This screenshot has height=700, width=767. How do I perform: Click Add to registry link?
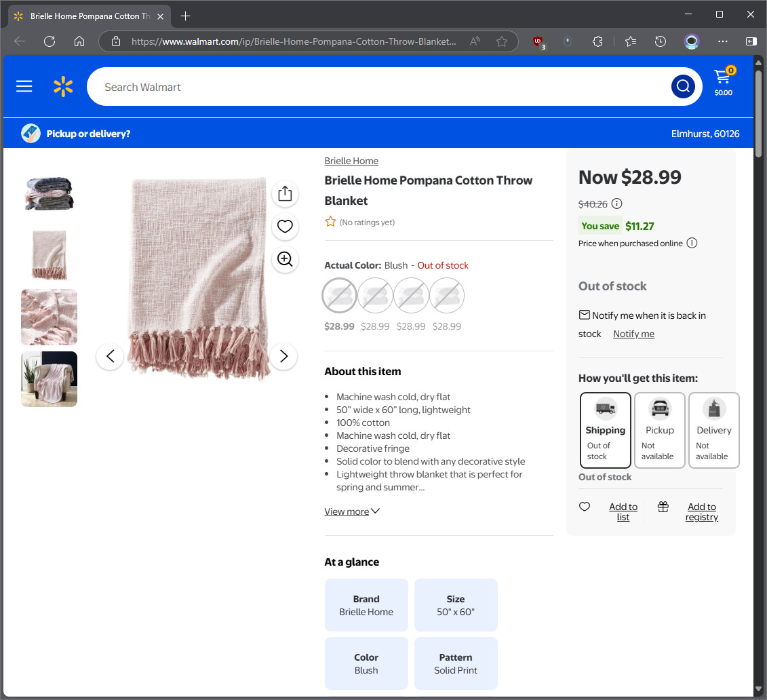click(702, 511)
